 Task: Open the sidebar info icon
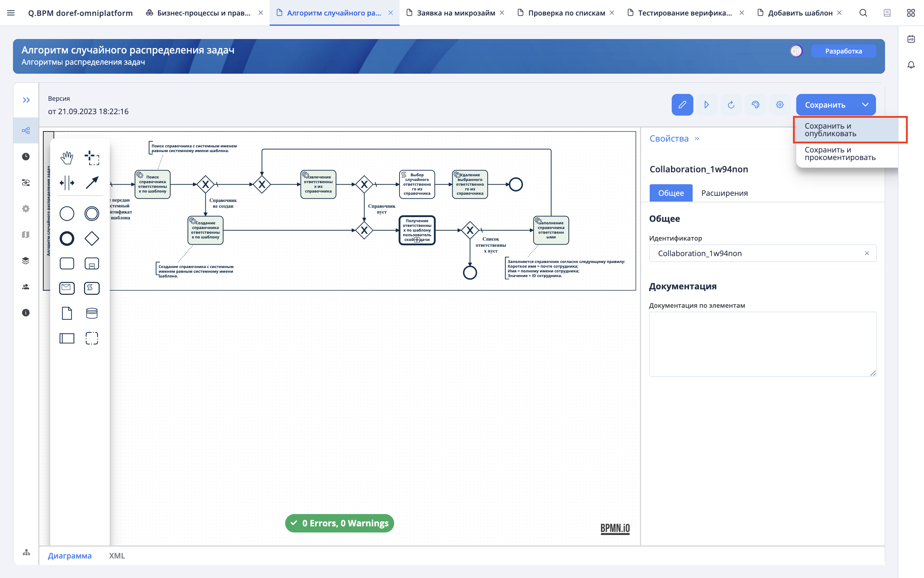[x=26, y=313]
